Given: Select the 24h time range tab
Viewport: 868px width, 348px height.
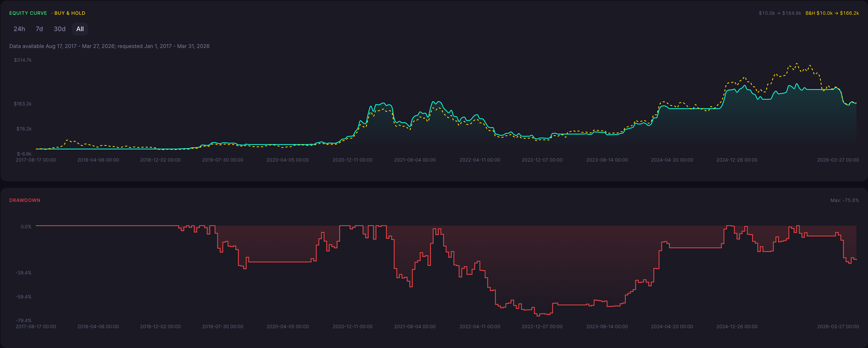Looking at the screenshot, I should point(19,29).
